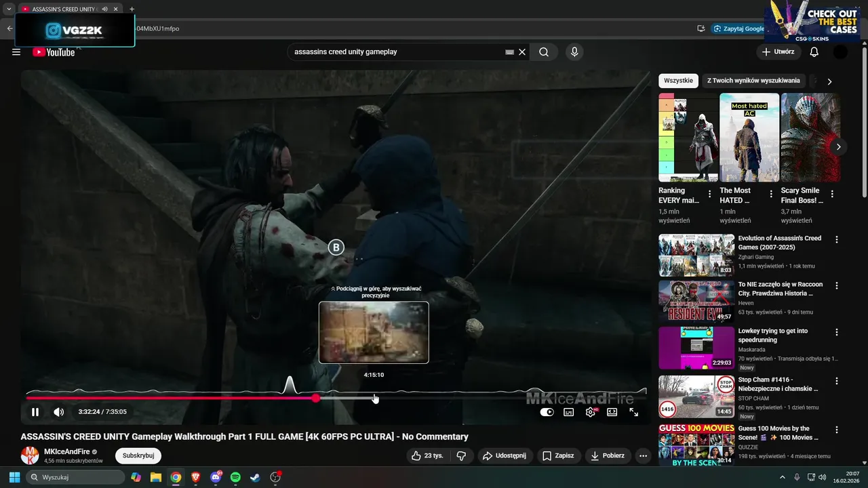868x488 pixels.
Task: Open more actions (three dots) beside Pobierz
Action: pos(644,455)
